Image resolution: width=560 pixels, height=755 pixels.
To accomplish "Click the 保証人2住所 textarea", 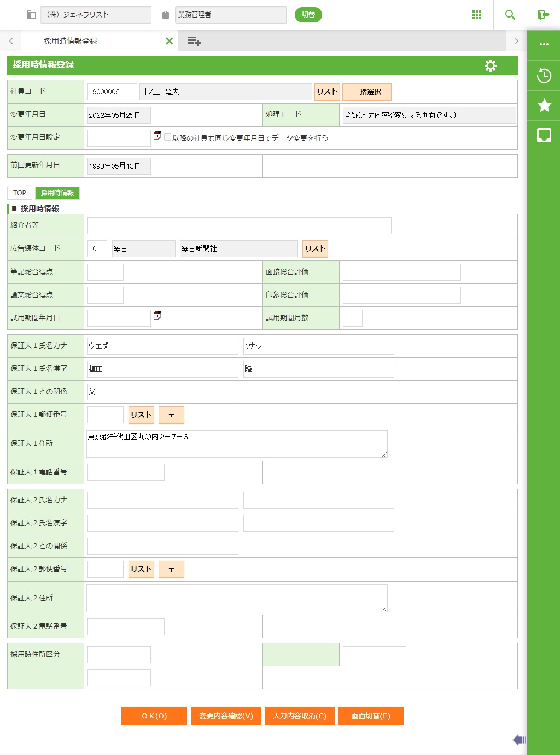I will click(237, 599).
